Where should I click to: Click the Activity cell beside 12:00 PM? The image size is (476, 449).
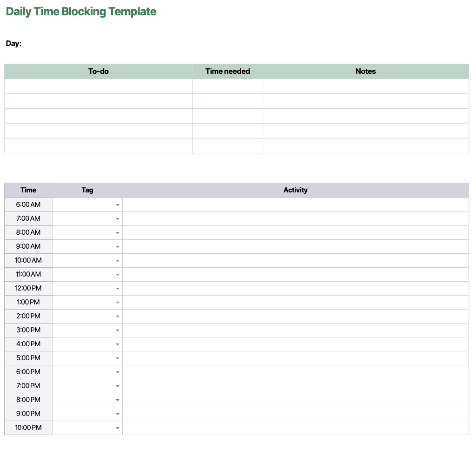(296, 288)
